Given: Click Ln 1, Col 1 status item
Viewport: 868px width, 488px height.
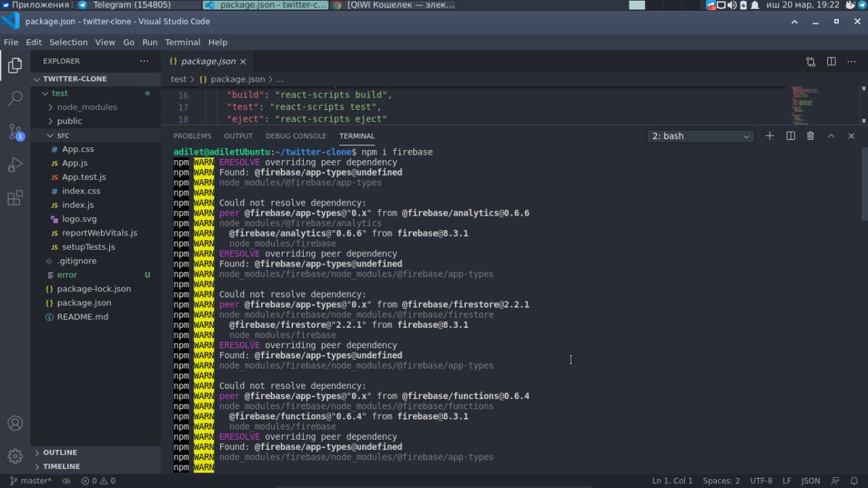Looking at the screenshot, I should [672, 481].
